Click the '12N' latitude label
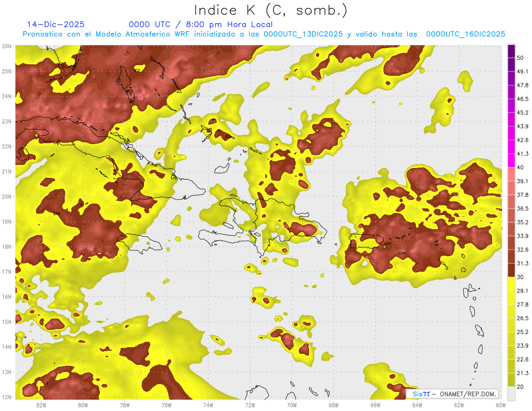The width and height of the screenshot is (532, 411). pyautogui.click(x=7, y=397)
